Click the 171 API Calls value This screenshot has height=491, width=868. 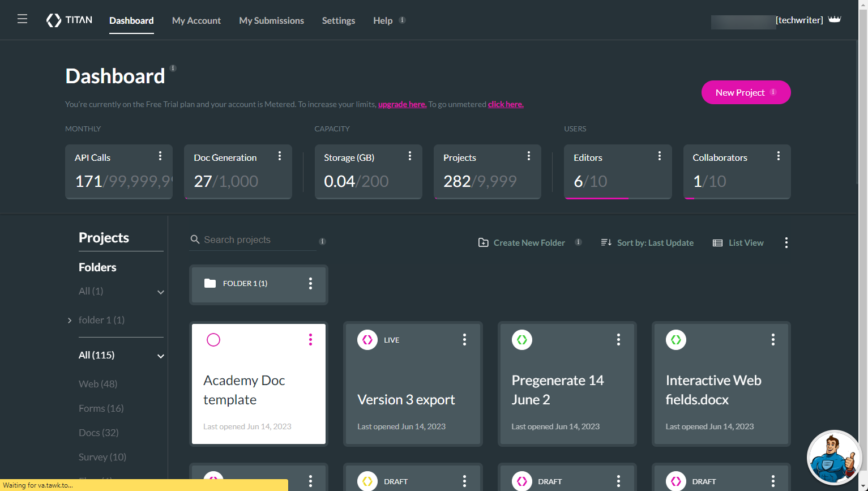point(88,181)
